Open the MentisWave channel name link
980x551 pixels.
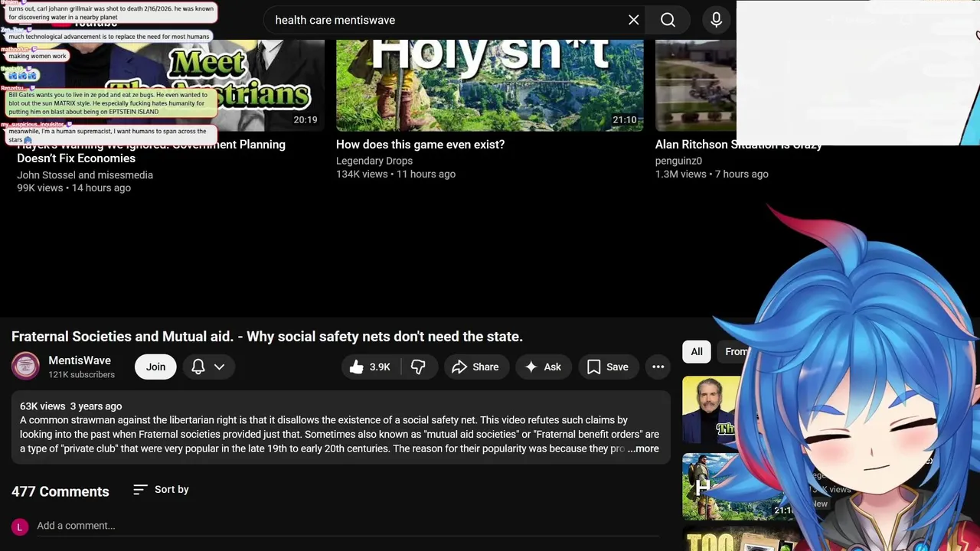80,360
